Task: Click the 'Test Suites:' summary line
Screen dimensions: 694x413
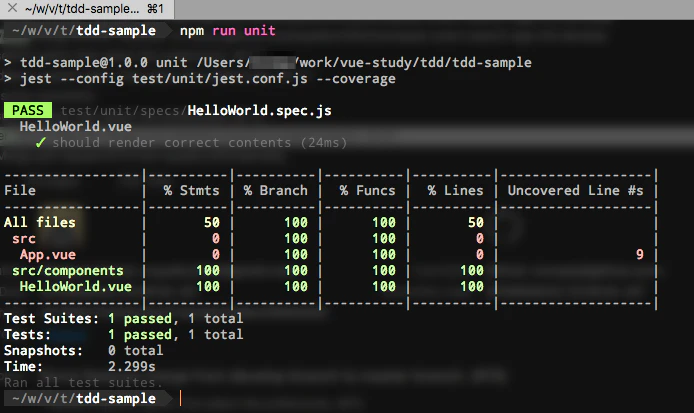Action: [x=123, y=318]
